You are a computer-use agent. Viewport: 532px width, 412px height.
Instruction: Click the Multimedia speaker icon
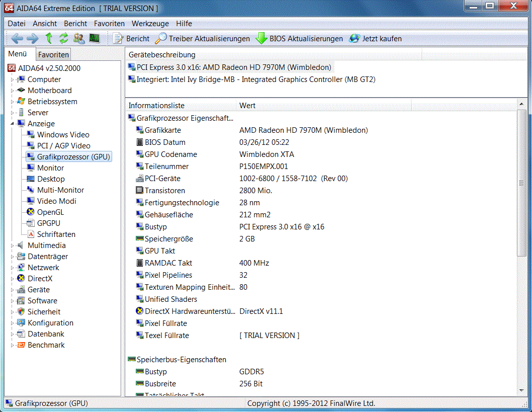tap(21, 245)
